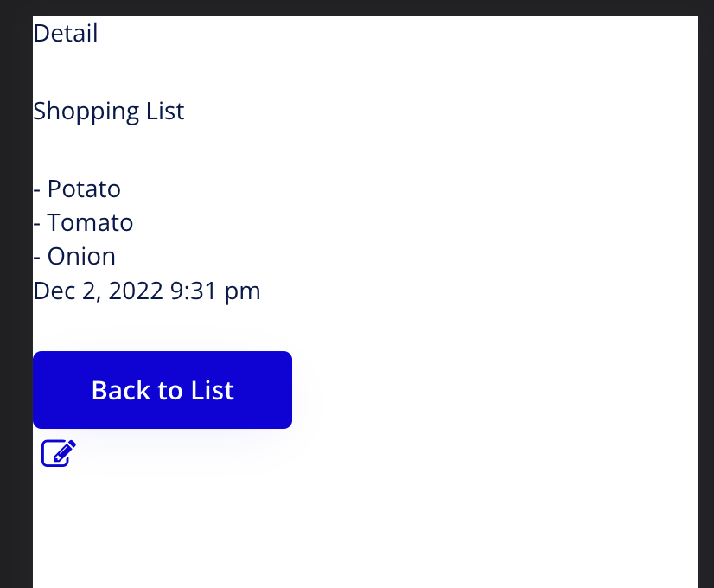Click the dash before Potato
The height and width of the screenshot is (588, 714).
pos(37,189)
